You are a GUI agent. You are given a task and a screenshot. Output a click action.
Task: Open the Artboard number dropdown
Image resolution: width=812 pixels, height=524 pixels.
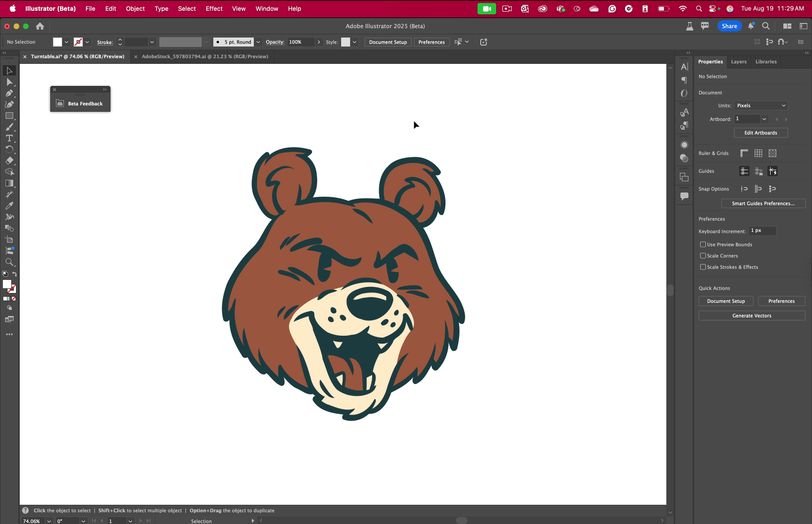(x=765, y=119)
